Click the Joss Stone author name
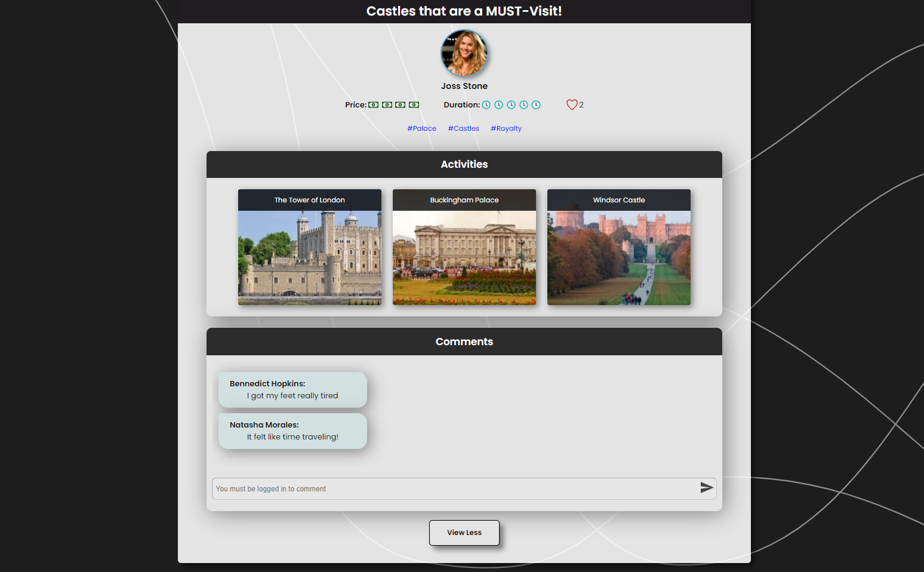Image resolution: width=924 pixels, height=572 pixels. (464, 86)
